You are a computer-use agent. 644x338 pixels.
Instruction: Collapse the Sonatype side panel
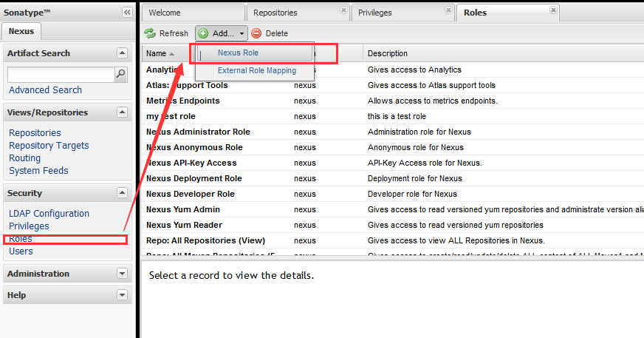click(x=127, y=13)
